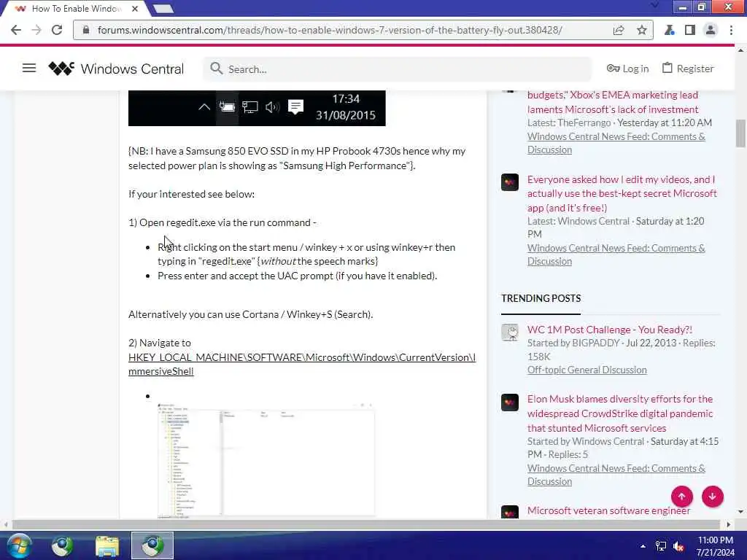747x560 pixels.
Task: Open the Chrome profile menu
Action: (x=711, y=30)
